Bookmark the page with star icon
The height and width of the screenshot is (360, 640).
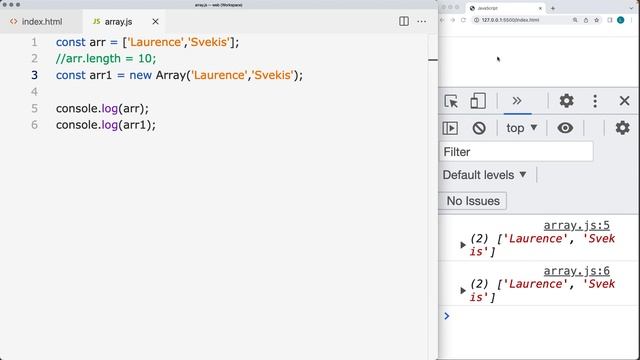[596, 20]
